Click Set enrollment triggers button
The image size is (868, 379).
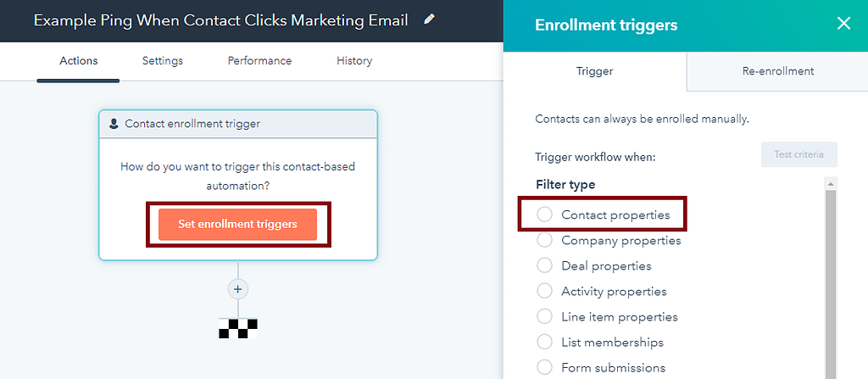237,225
